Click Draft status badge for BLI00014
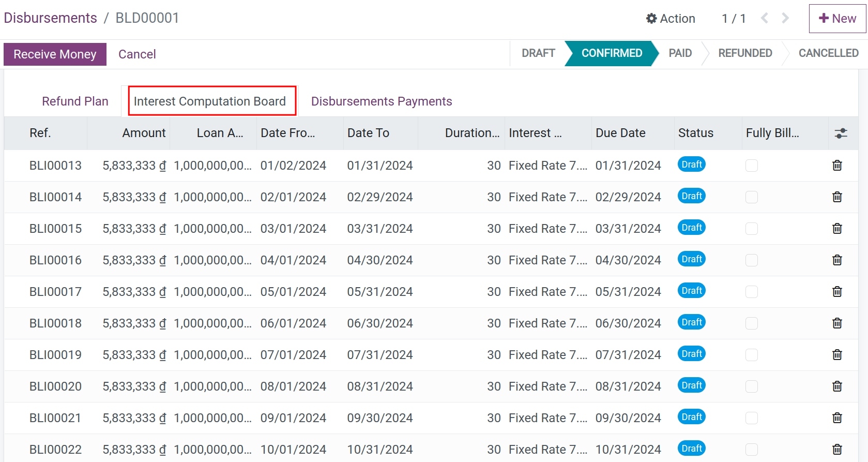Viewport: 868px width, 462px height. tap(692, 196)
